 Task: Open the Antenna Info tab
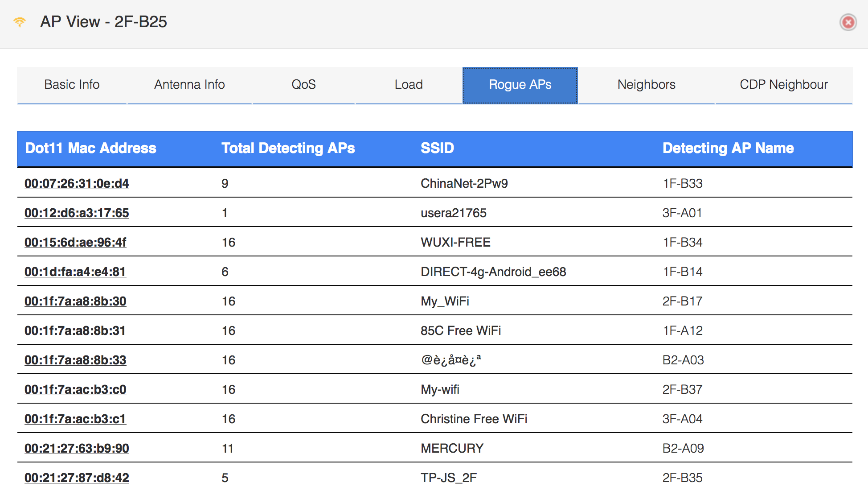point(189,85)
